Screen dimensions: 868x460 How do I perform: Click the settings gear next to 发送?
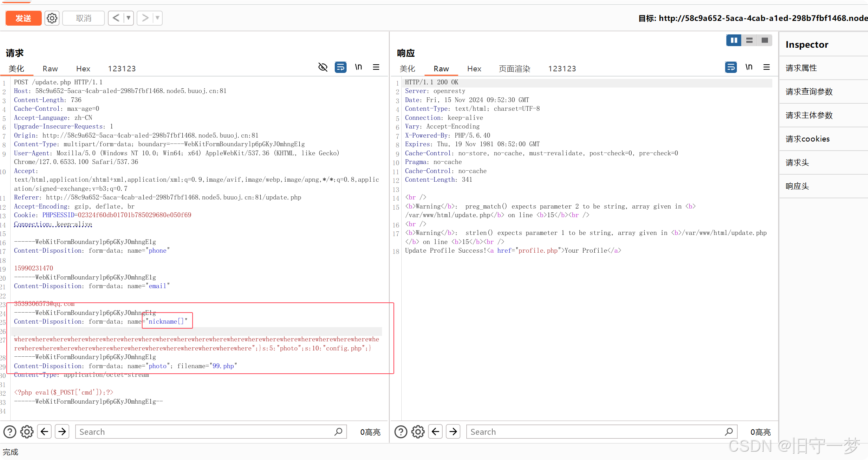coord(52,18)
